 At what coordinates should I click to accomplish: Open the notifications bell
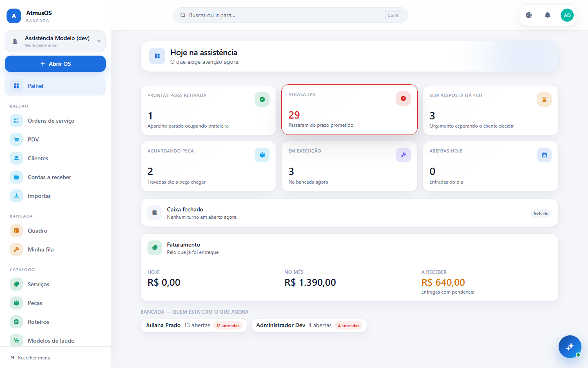(x=548, y=15)
